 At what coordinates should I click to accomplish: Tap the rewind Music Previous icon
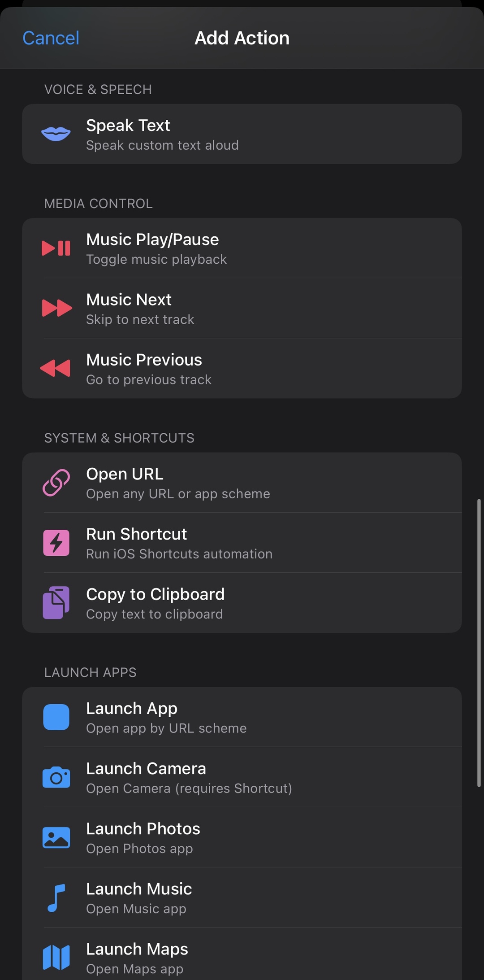56,368
